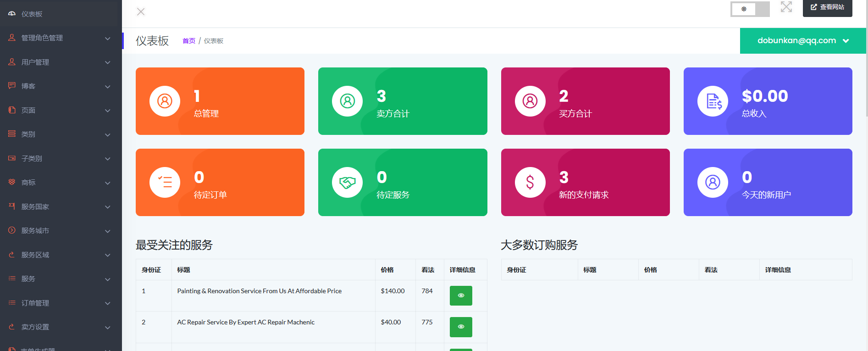868x351 pixels.
Task: Click the list icon beside 类别
Action: (12, 134)
